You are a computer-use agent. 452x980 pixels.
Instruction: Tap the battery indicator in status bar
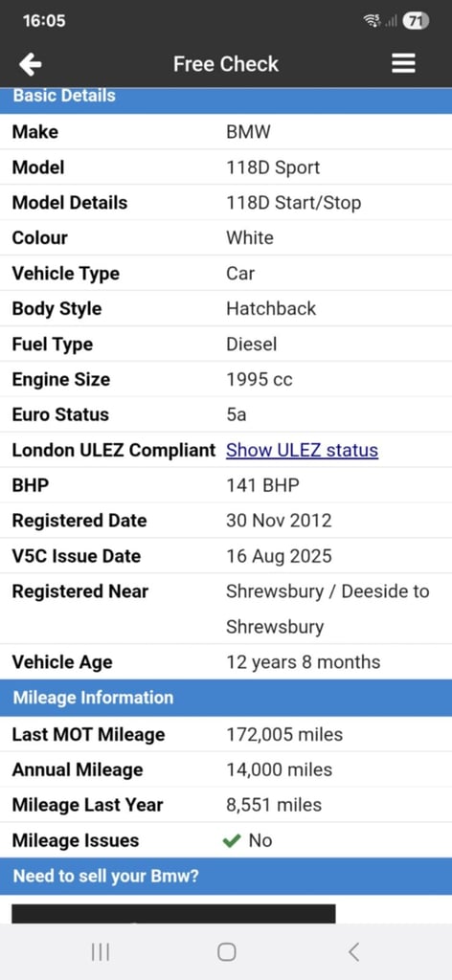pos(416,21)
